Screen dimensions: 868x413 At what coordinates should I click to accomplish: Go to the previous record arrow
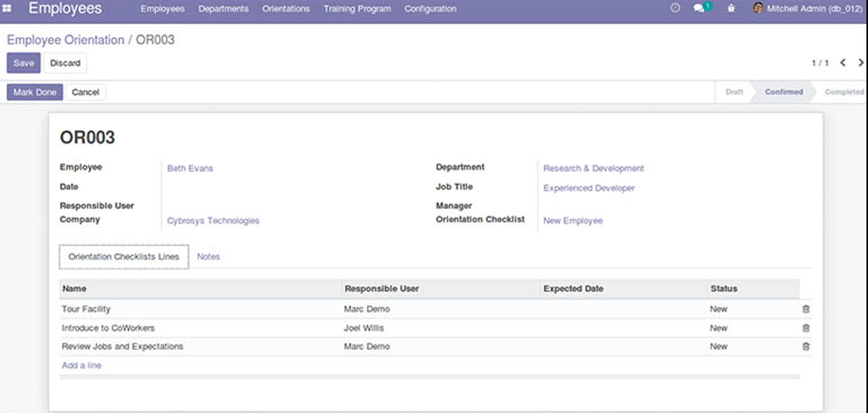pos(843,63)
